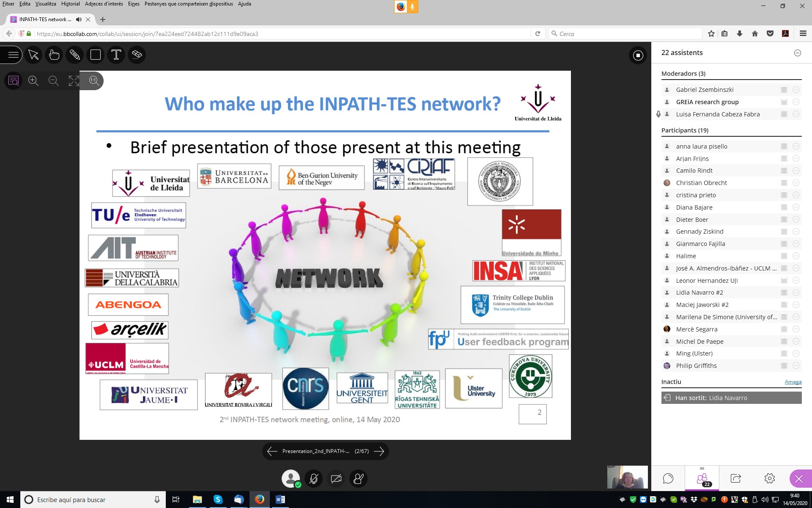Screen dimensions: 812x508
Task: Open the attendees panel tab
Action: (702, 479)
